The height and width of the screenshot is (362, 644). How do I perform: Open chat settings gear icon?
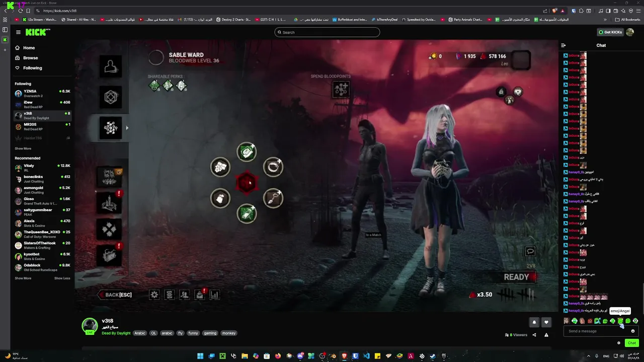click(619, 343)
